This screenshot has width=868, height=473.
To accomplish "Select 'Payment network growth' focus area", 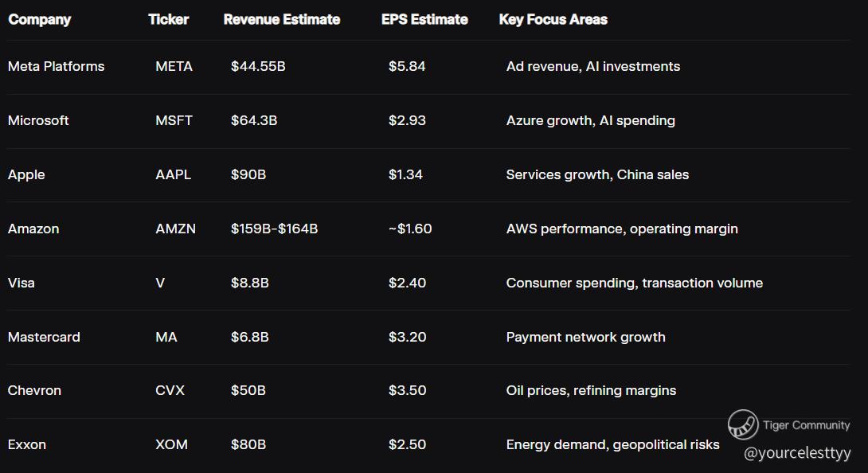I will (x=585, y=337).
